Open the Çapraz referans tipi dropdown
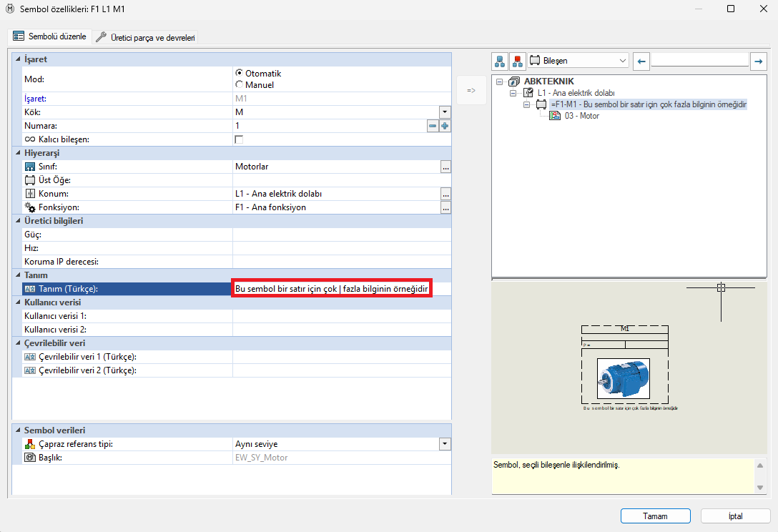778x532 pixels. coord(445,444)
